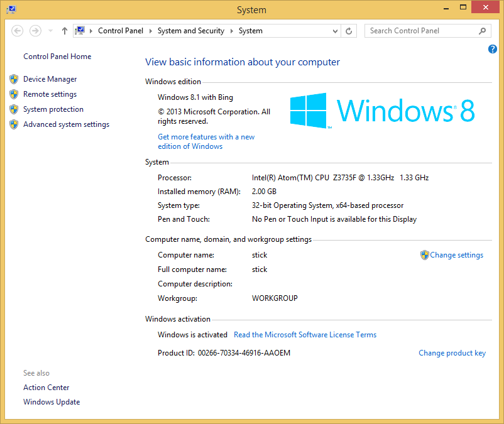The height and width of the screenshot is (424, 504).
Task: Refresh the System page
Action: tap(349, 31)
